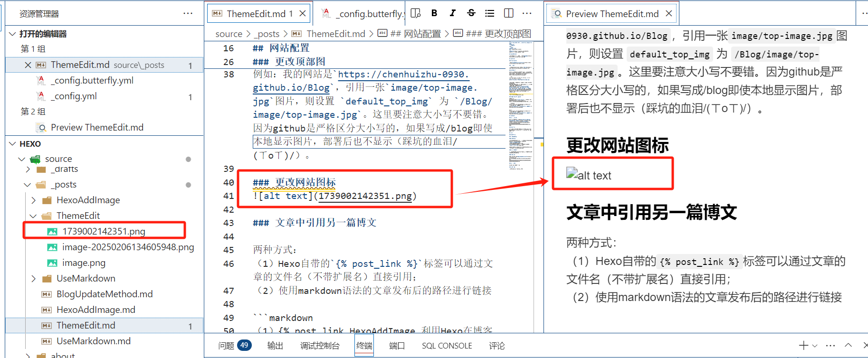Open the SQL CONSOLE panel tab
The height and width of the screenshot is (358, 868).
point(447,346)
